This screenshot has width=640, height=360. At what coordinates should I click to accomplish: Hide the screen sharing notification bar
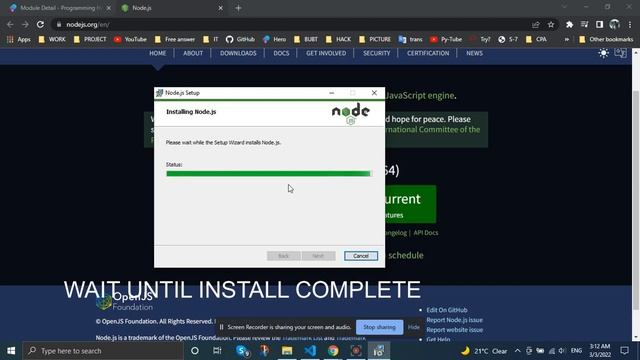point(413,327)
